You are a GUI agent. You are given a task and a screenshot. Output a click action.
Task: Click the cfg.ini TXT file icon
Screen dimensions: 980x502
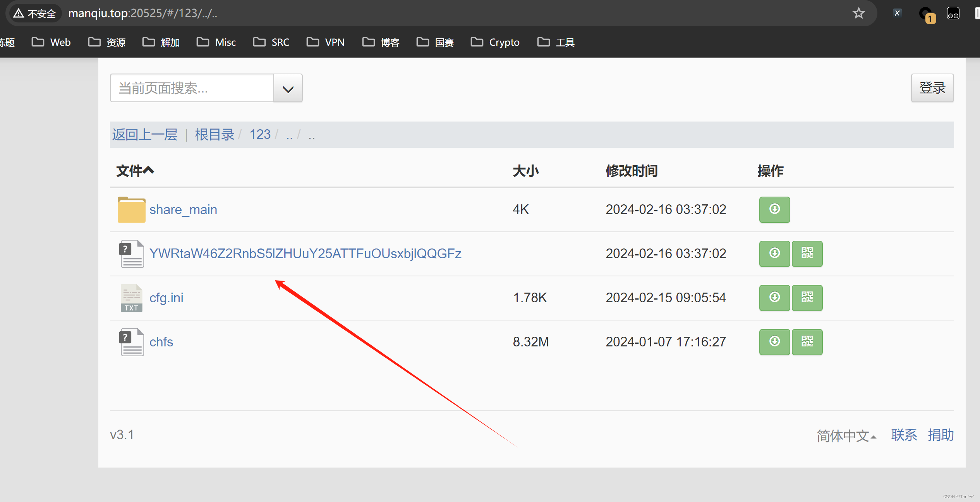tap(132, 298)
